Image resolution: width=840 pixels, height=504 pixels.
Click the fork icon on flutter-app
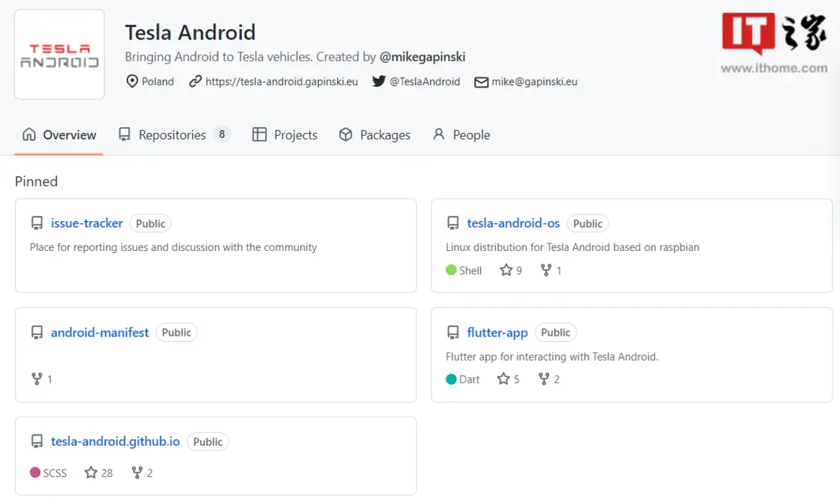pyautogui.click(x=544, y=379)
